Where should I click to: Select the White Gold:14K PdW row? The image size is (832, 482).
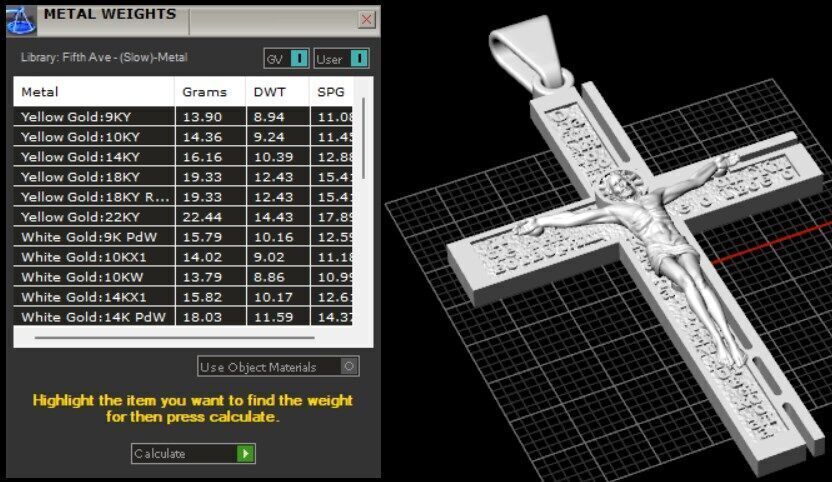coord(183,317)
